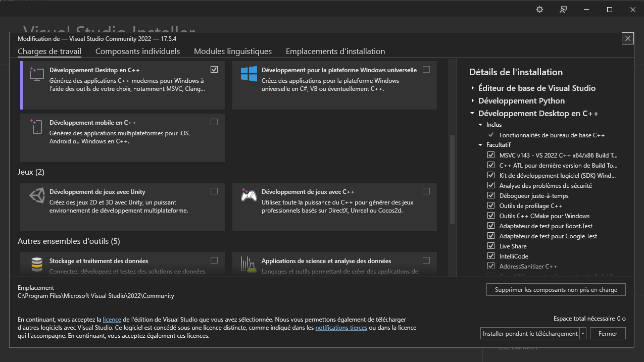The width and height of the screenshot is (644, 362).
Task: Expand Développement Python details
Action: [473, 100]
